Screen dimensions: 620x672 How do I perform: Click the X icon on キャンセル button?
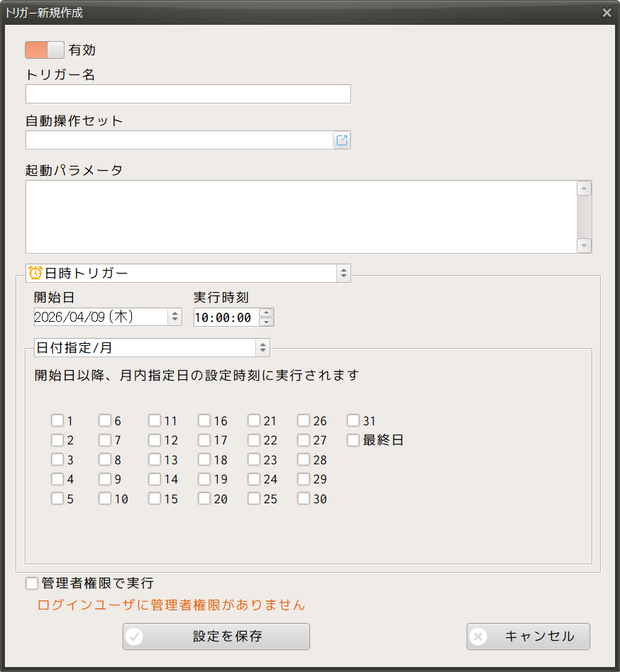478,637
